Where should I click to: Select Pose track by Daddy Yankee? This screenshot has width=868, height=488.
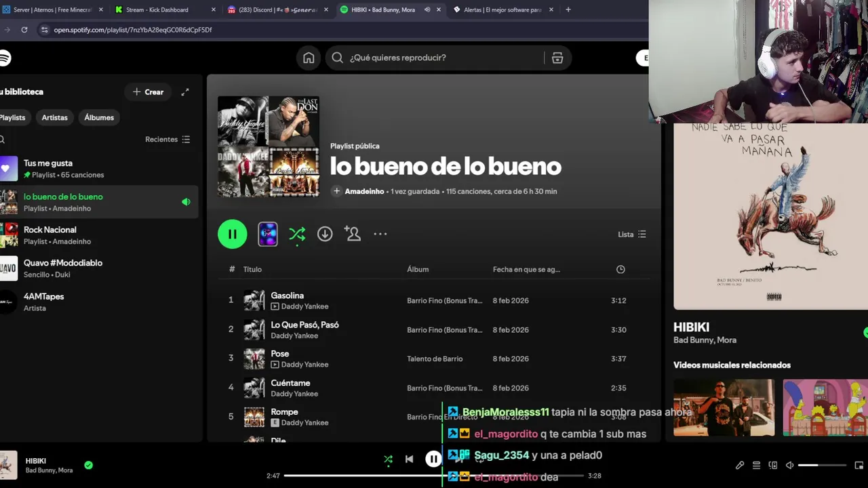pos(434,359)
